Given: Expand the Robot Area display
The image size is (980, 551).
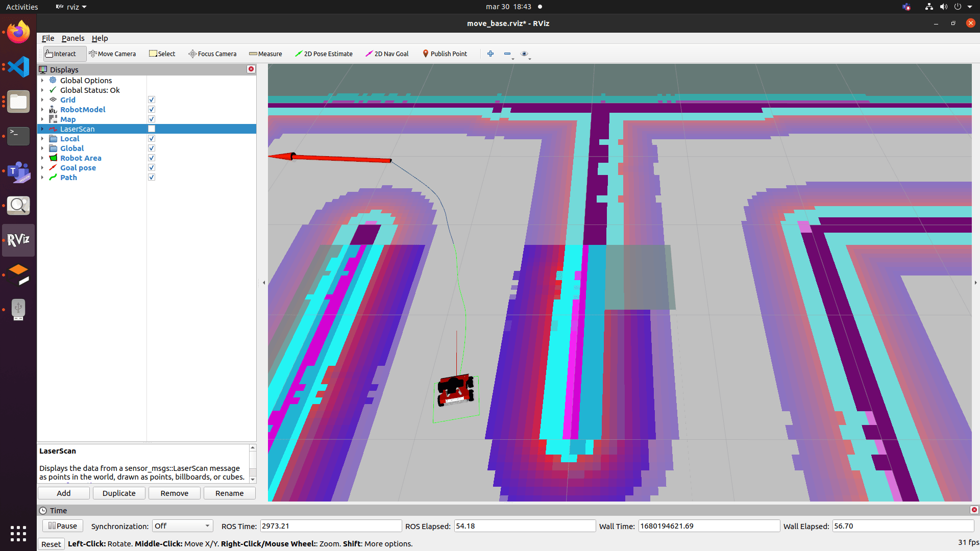Looking at the screenshot, I should point(42,158).
